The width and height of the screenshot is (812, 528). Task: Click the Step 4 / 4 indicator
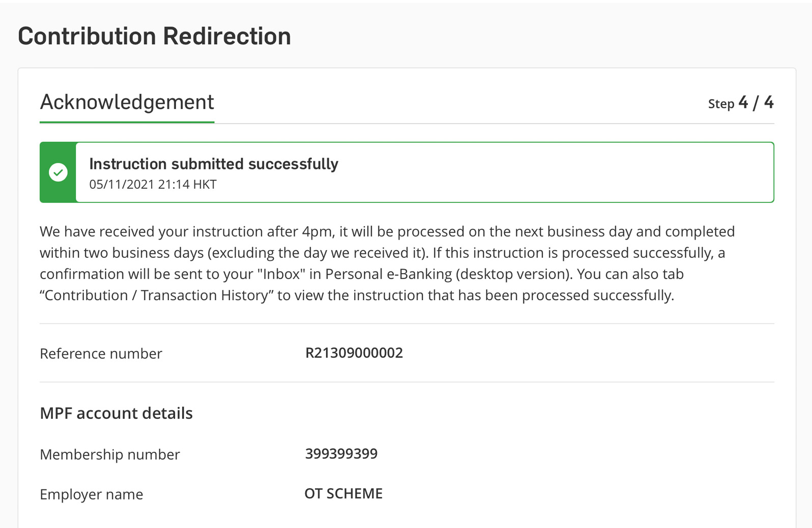(741, 103)
